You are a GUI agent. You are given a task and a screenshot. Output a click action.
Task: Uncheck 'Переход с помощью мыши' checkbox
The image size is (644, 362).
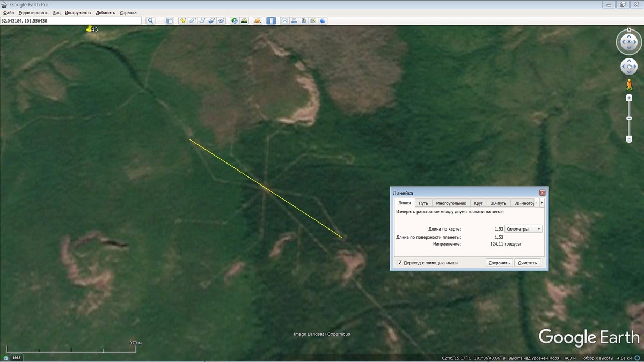(400, 263)
